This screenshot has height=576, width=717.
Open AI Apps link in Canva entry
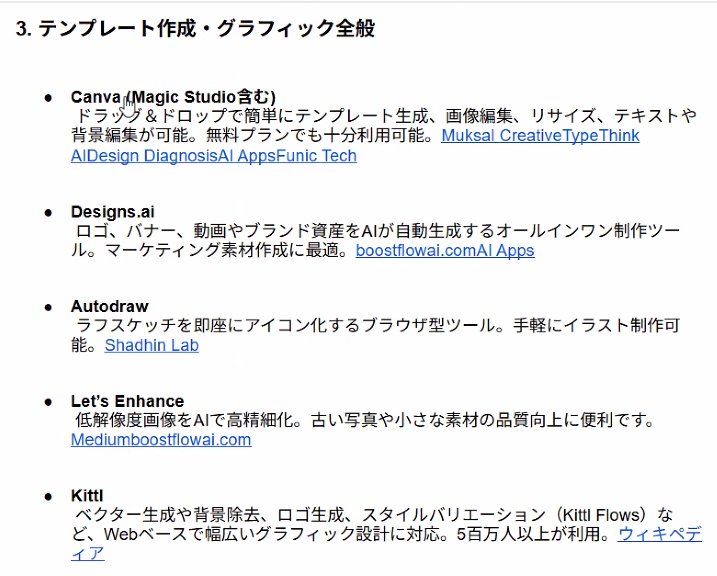click(248, 156)
